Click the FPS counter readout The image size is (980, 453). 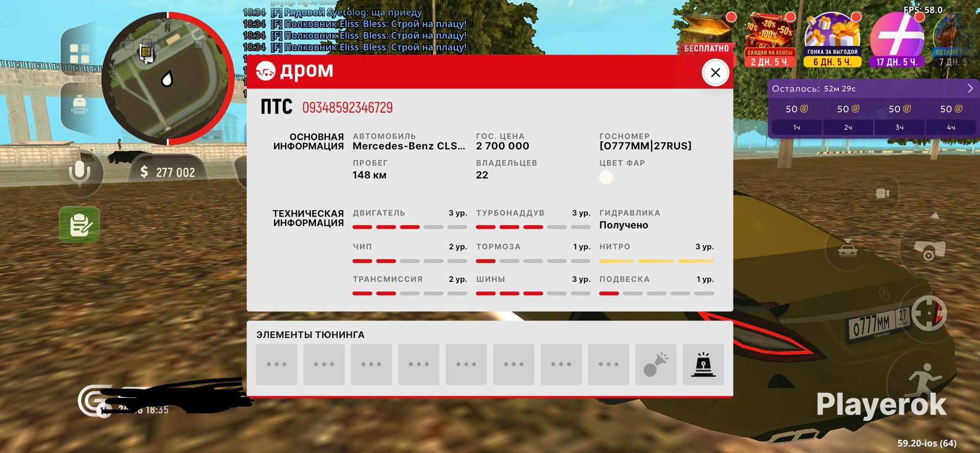coord(923,10)
